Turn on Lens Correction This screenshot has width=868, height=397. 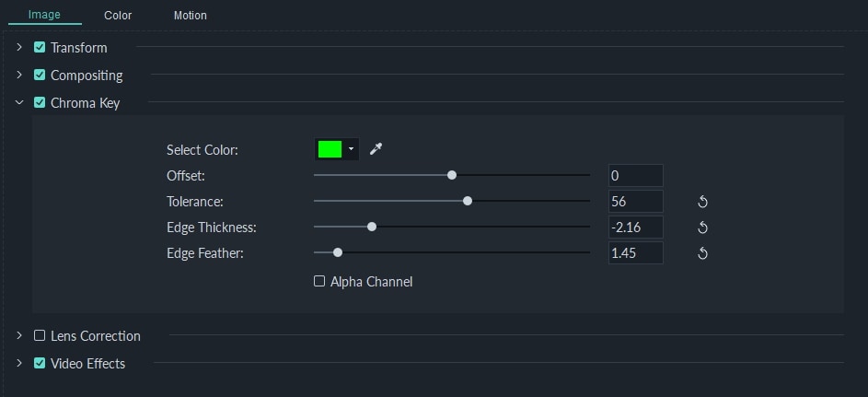[40, 336]
